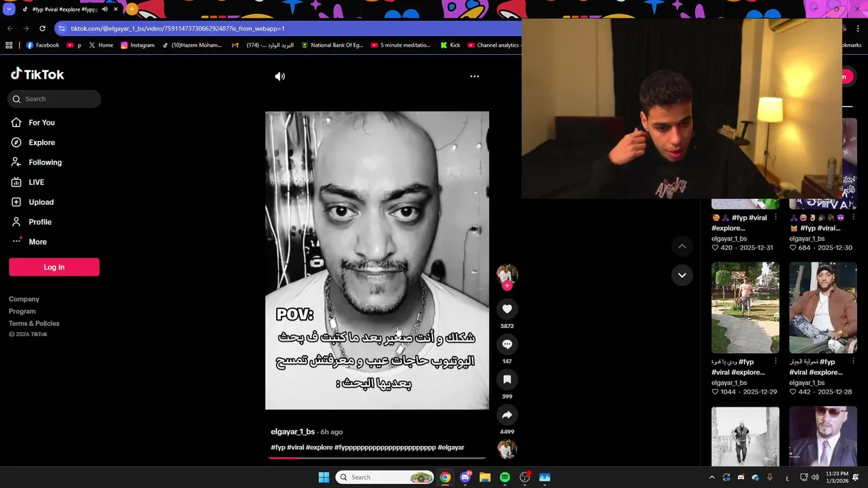Open File Explorer from the taskbar

point(485,477)
